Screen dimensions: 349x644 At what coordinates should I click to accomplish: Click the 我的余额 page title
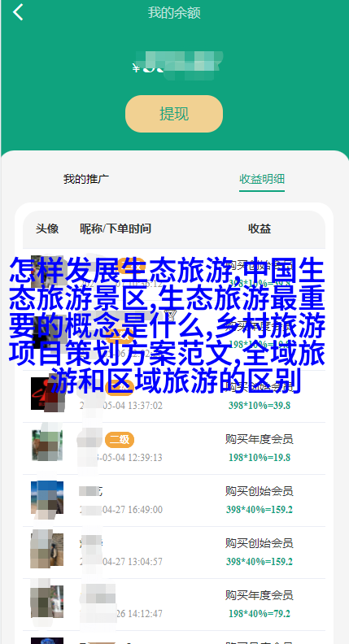(x=174, y=13)
